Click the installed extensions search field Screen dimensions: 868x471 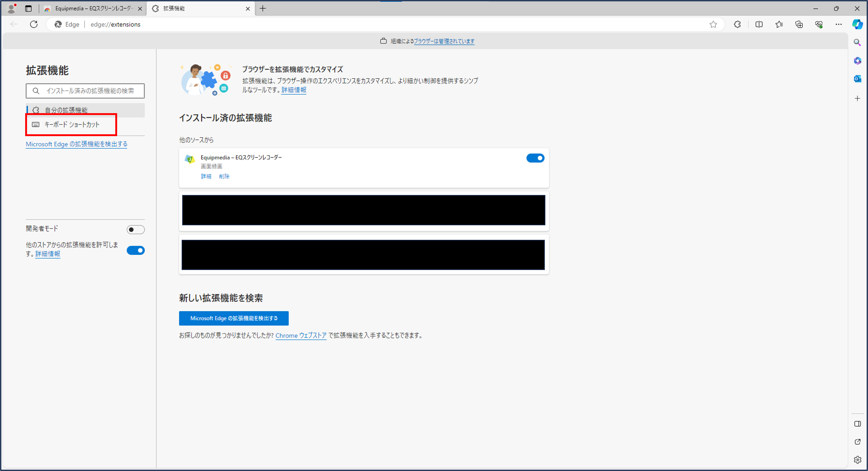click(x=85, y=91)
